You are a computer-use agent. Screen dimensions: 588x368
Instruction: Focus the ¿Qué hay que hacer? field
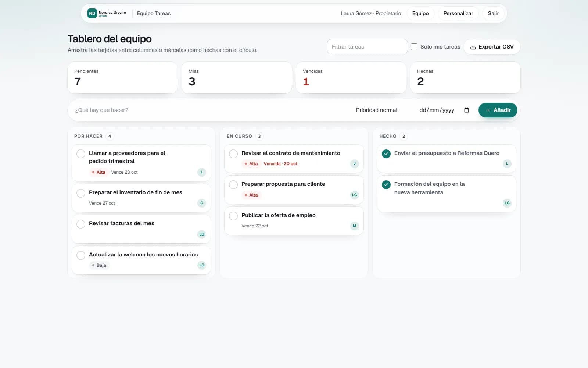(210, 110)
